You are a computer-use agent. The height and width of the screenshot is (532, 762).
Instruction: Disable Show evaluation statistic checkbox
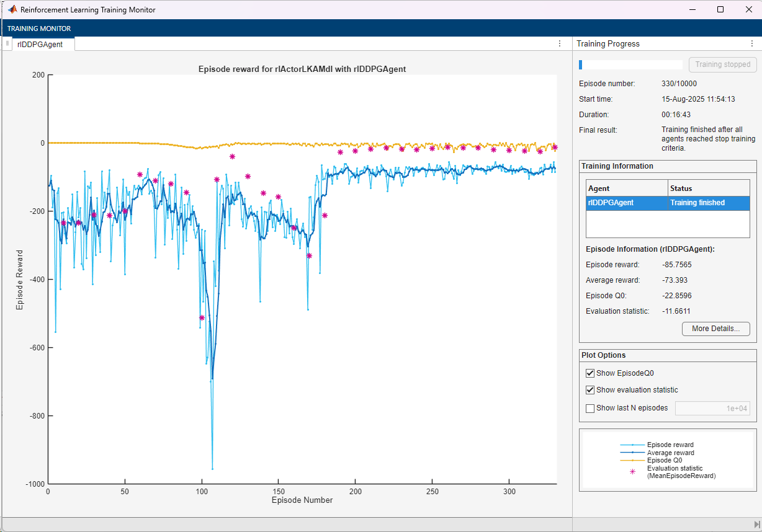coord(590,390)
